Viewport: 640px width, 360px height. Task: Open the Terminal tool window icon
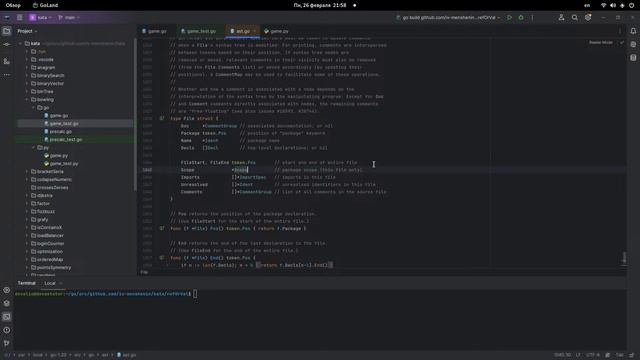pyautogui.click(x=7, y=317)
